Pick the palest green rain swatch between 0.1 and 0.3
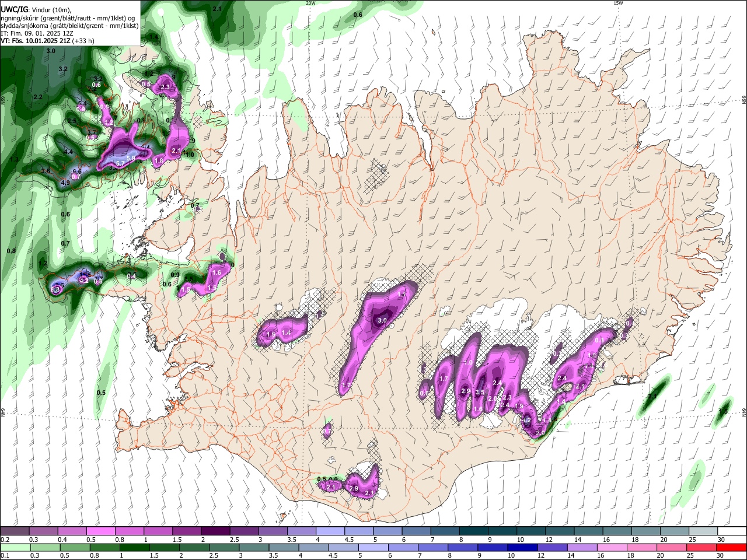 click(15, 548)
